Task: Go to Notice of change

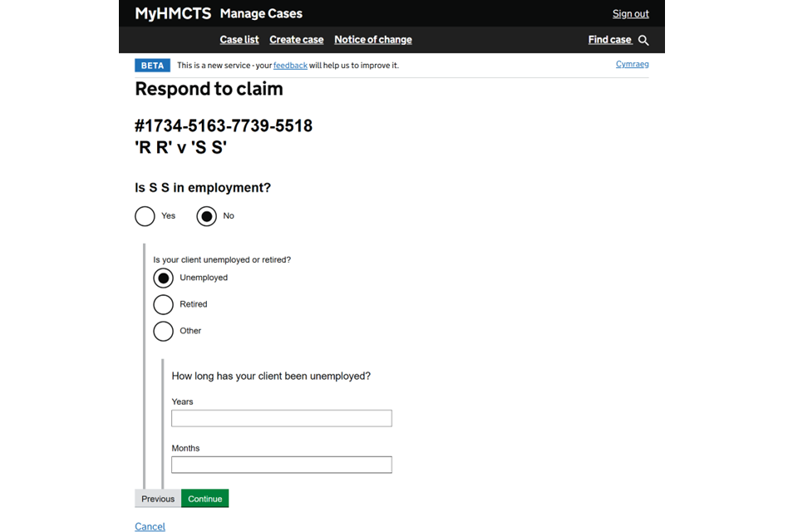Action: pyautogui.click(x=372, y=40)
